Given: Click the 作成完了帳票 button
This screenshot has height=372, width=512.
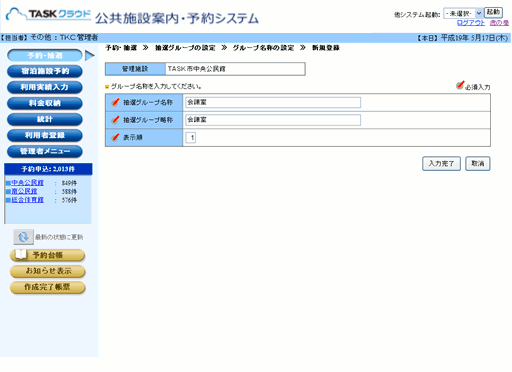Looking at the screenshot, I should click(x=48, y=287).
